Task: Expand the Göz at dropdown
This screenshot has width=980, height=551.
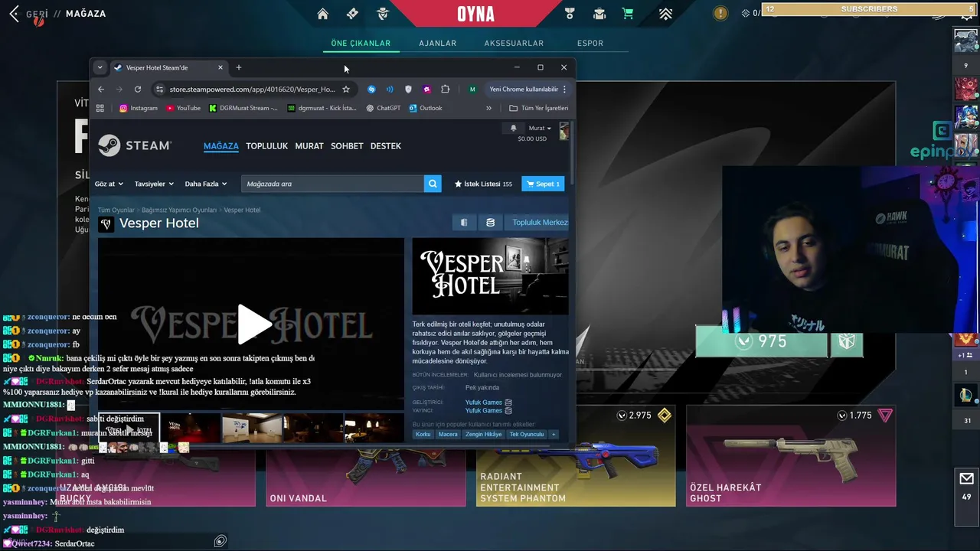Action: tap(109, 184)
